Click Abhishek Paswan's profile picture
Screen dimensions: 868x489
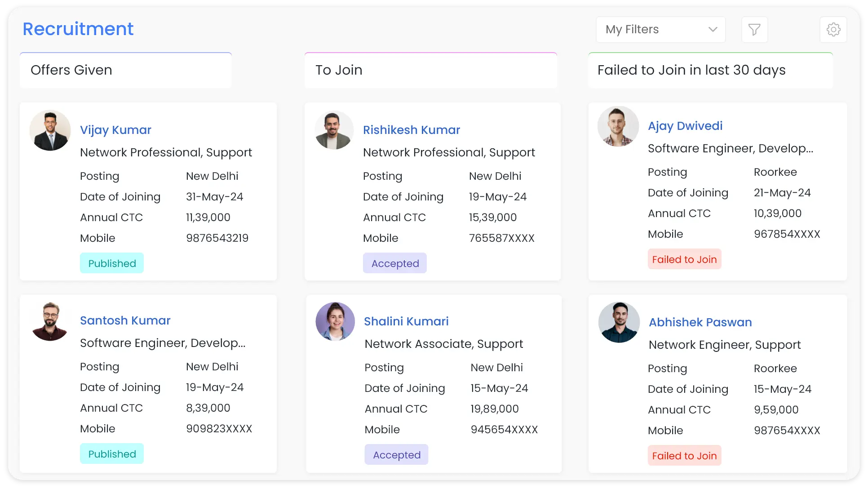click(x=619, y=322)
